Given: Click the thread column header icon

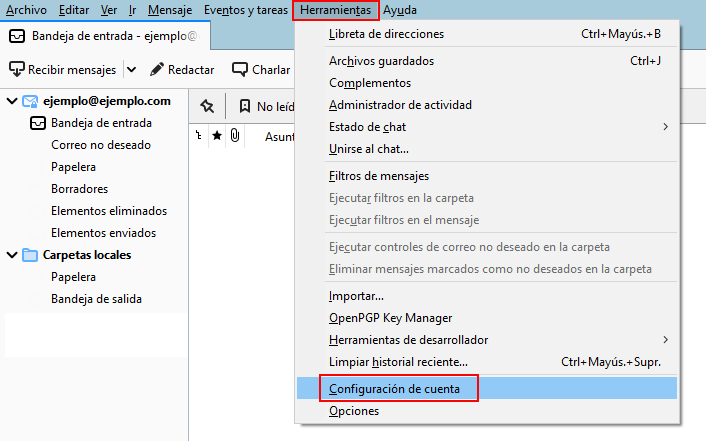Looking at the screenshot, I should [x=199, y=136].
